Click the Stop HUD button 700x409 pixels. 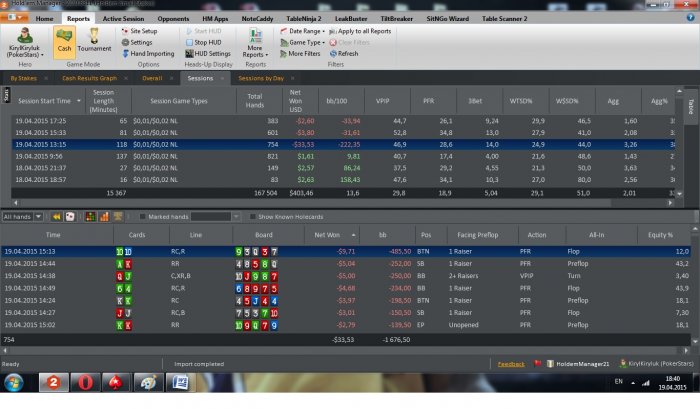tap(204, 42)
